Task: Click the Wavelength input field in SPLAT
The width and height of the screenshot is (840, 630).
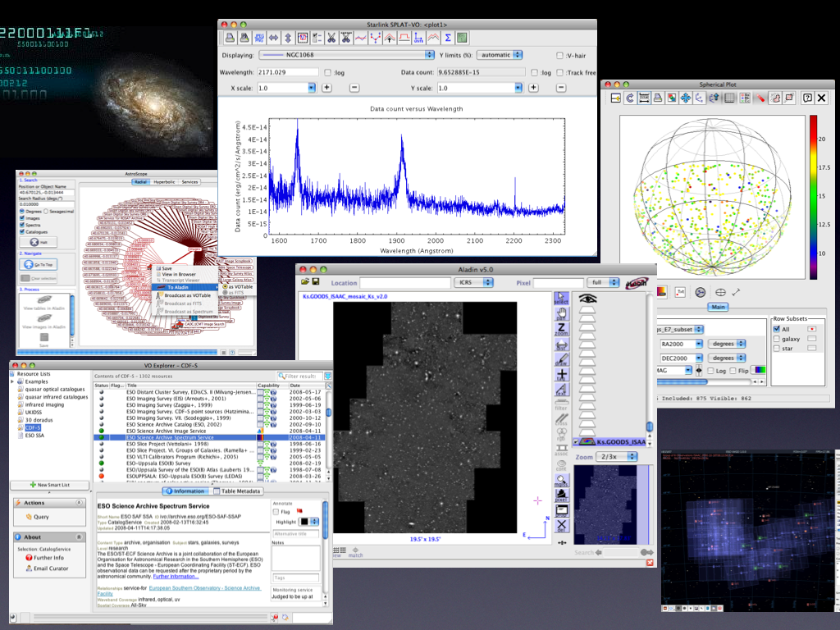Action: pyautogui.click(x=288, y=72)
